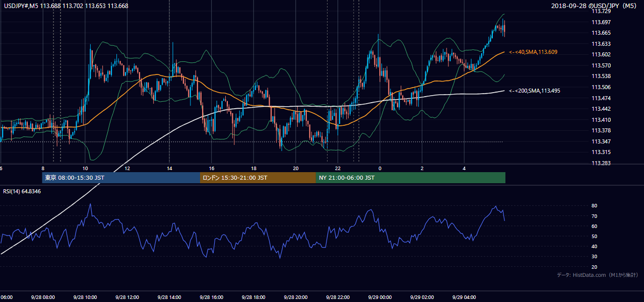Click hour tick 18 under the price chart
The width and height of the screenshot is (644, 302).
(254, 168)
